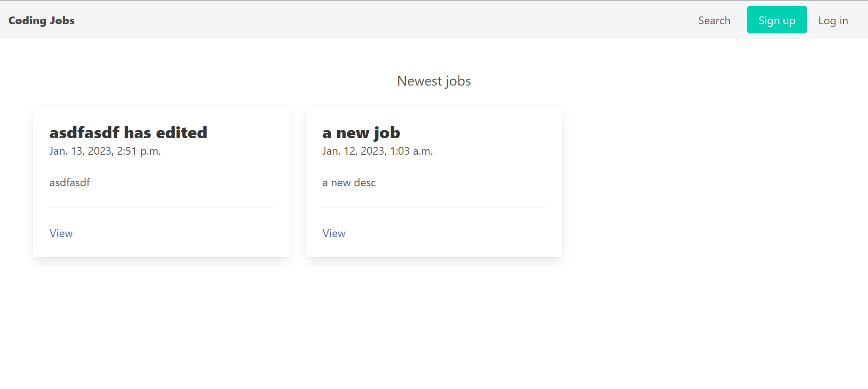
Task: Click the date on the 'a new job' card
Action: pos(377,151)
